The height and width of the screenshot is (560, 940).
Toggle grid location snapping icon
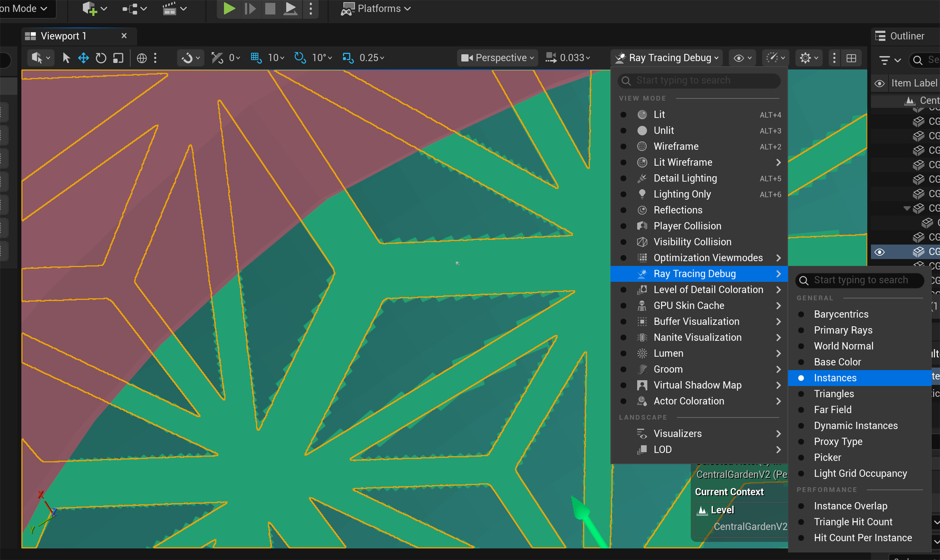click(256, 58)
